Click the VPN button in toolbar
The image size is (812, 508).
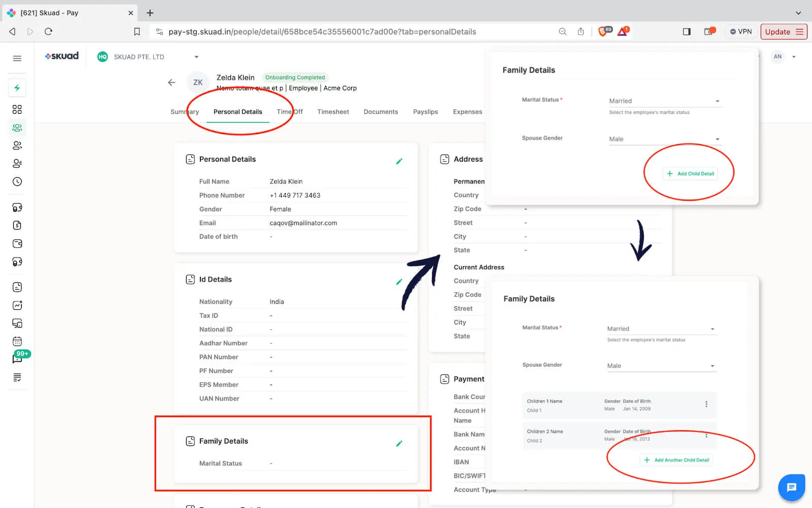(740, 31)
